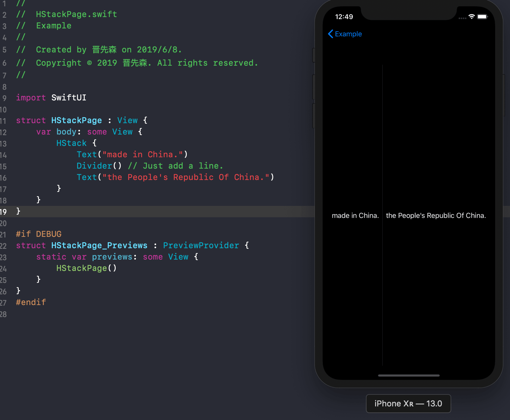Screen dimensions: 510x420
Task: Click "the People's Republic Of China." label in simulator
Action: tap(436, 215)
